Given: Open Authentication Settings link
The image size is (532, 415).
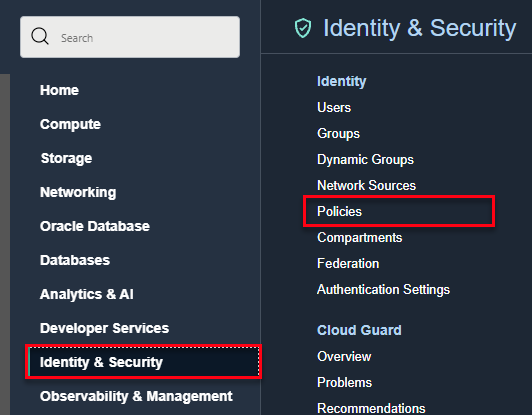Looking at the screenshot, I should point(383,290).
